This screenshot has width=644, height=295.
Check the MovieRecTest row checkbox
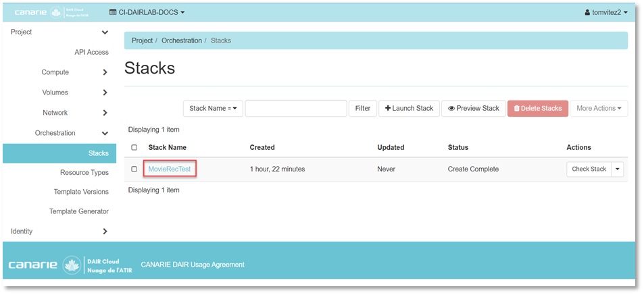134,169
